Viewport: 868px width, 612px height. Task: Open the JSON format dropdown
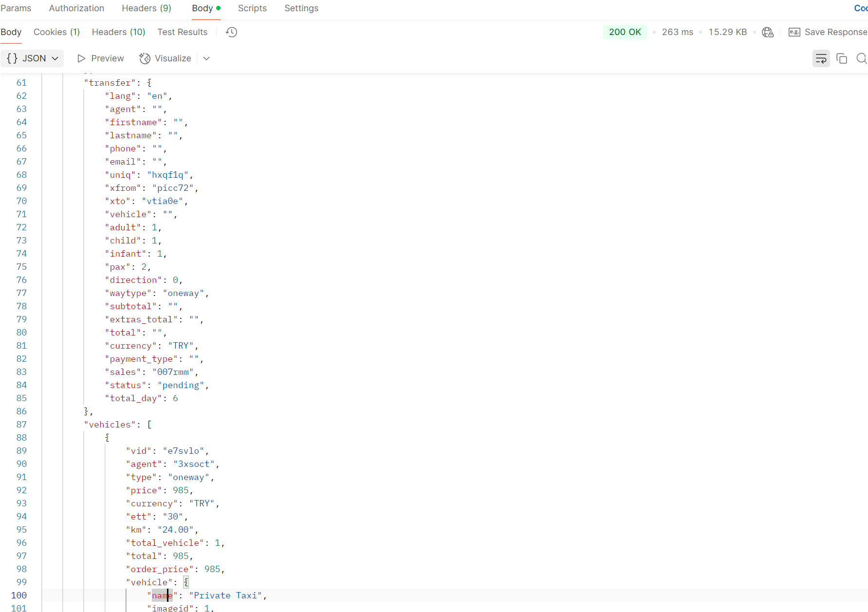(32, 58)
